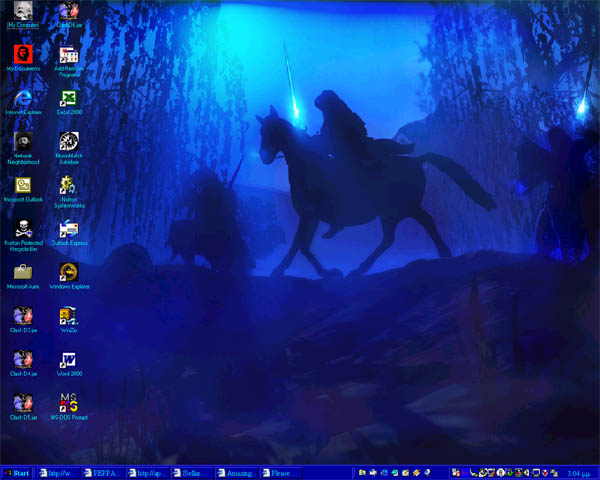
Task: Select the Clash jar file beside Word 2000
Action: coord(23,364)
